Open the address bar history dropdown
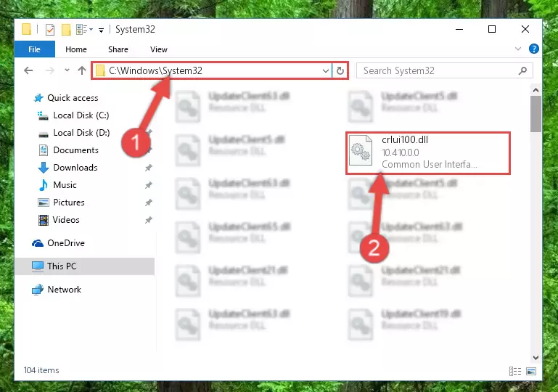Image resolution: width=558 pixels, height=392 pixels. [325, 70]
